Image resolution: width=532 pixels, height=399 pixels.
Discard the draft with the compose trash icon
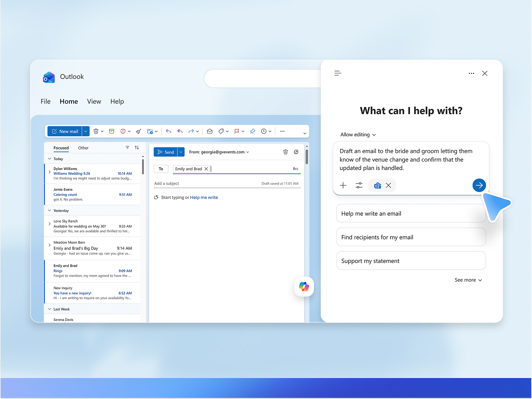[x=286, y=152]
